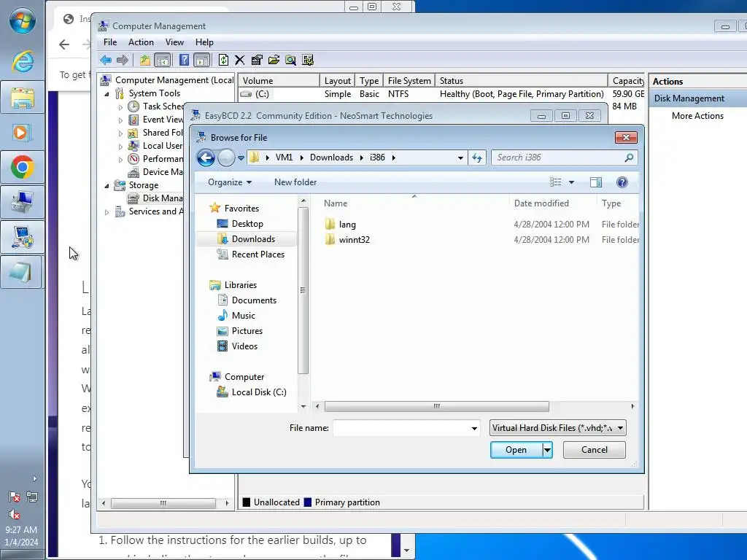Open the Action menu in Computer Management
Screen dimensions: 747x560
pos(141,42)
